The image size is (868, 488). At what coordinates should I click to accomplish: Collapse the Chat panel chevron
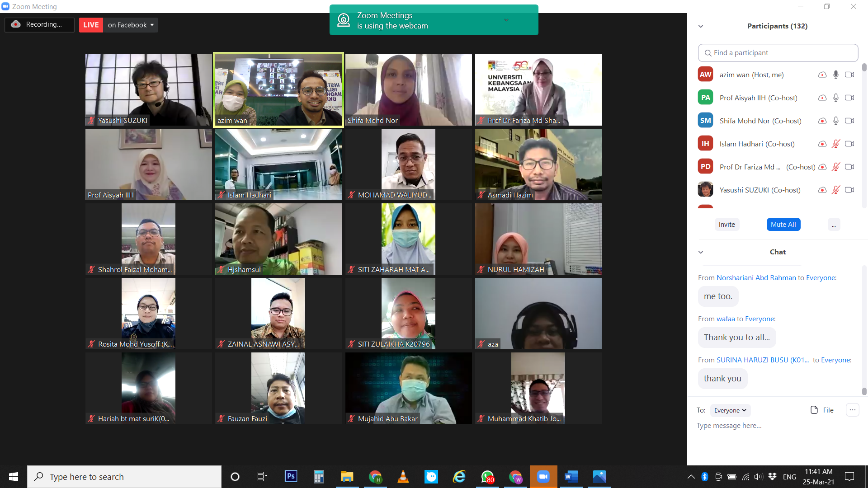701,252
